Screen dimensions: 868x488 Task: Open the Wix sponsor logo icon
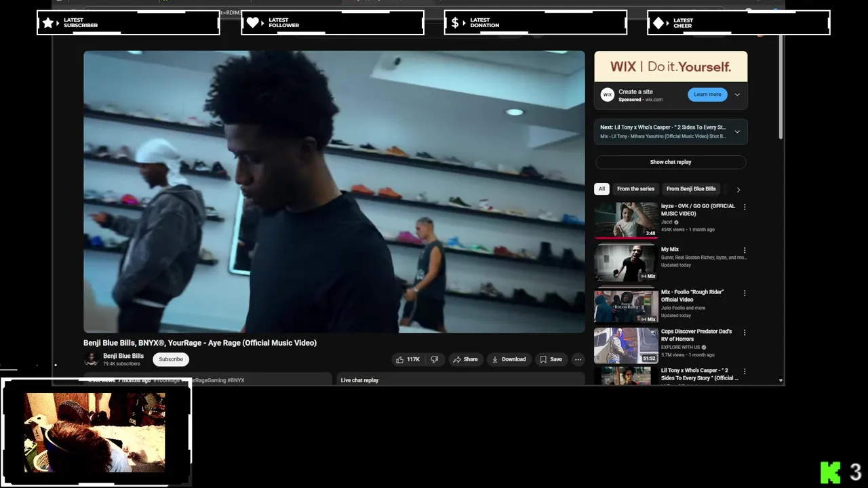pos(608,95)
